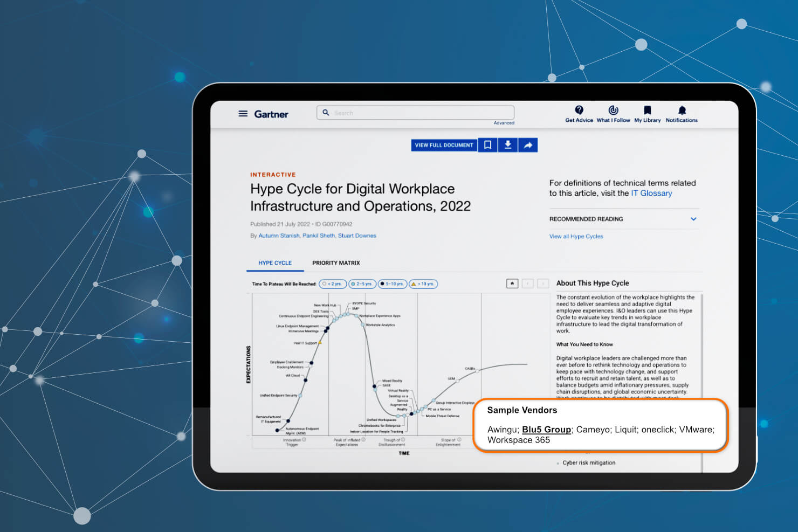Click the Linux Endpoint Management label
798x532 pixels.
[297, 326]
